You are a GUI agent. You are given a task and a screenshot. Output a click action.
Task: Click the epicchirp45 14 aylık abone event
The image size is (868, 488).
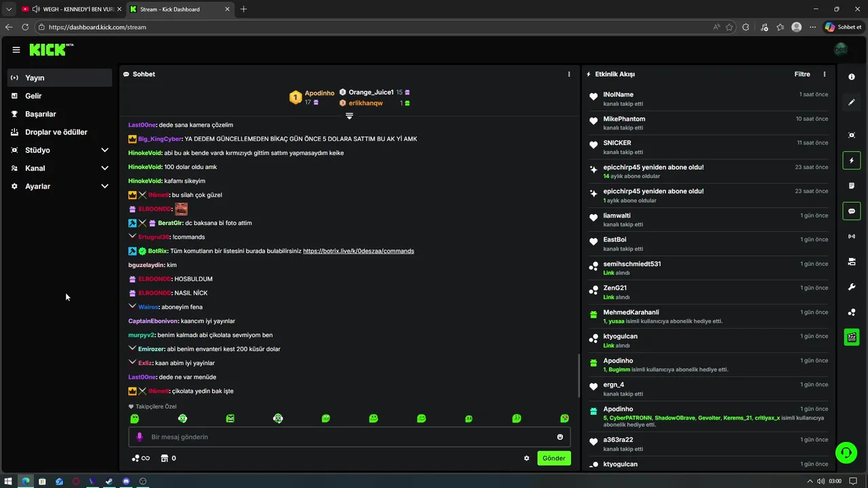[x=709, y=171]
